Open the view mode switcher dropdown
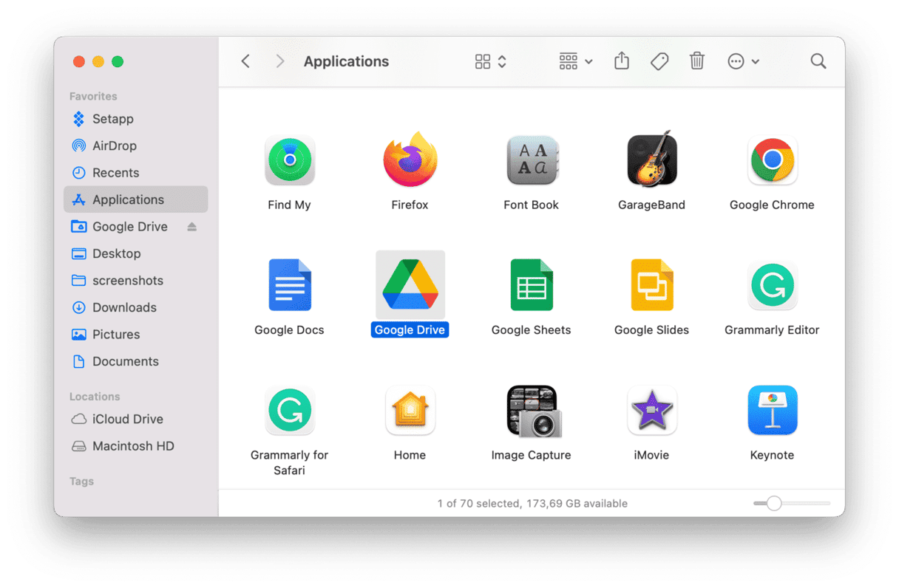 pos(490,61)
